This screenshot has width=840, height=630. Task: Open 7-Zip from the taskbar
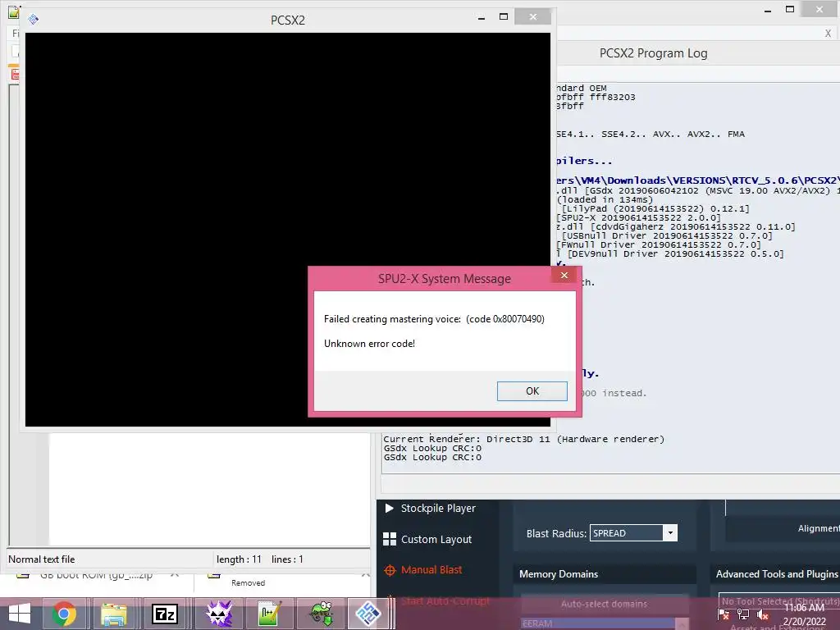point(164,614)
